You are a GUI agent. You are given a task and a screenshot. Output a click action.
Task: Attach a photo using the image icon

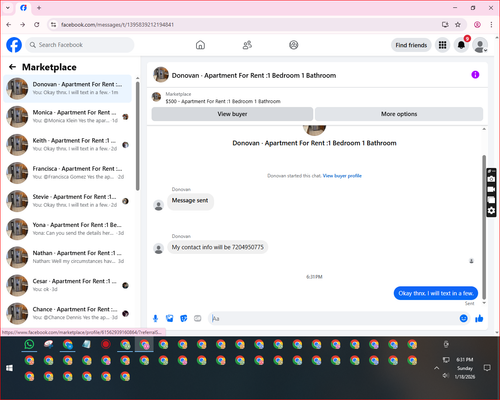(x=170, y=318)
